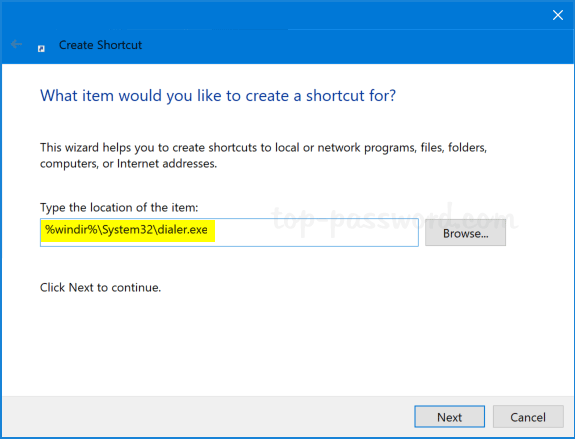This screenshot has width=575, height=439.
Task: Click the highlighted %windir%\System32\dialer.exe path text
Action: 127,230
